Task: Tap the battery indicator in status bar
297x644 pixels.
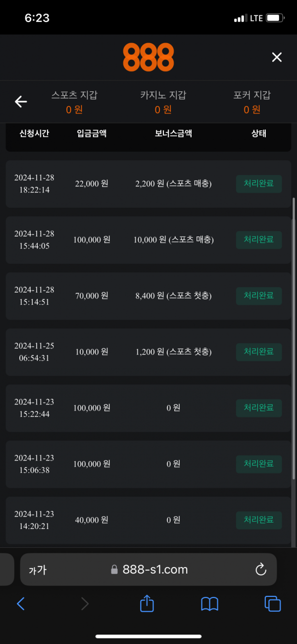Action: click(276, 18)
